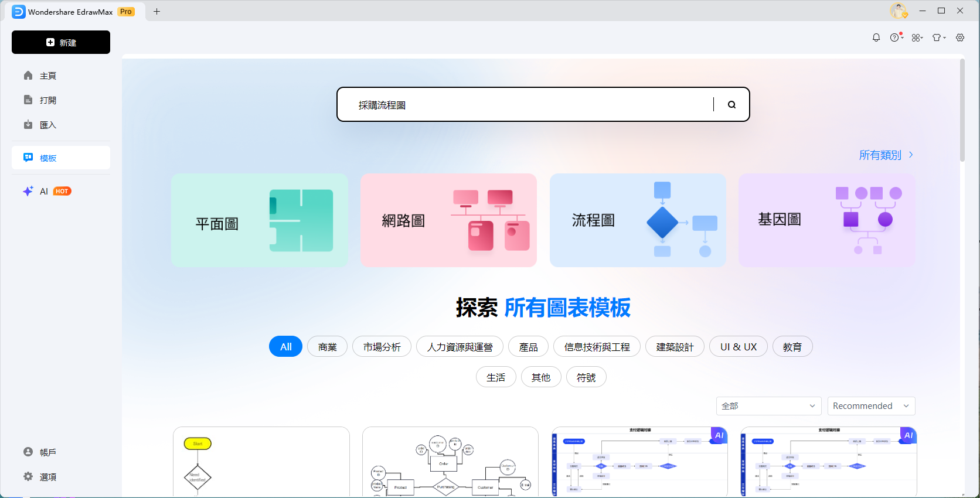Open the ER diagram template thumbnail
The width and height of the screenshot is (980, 498).
[x=450, y=462]
